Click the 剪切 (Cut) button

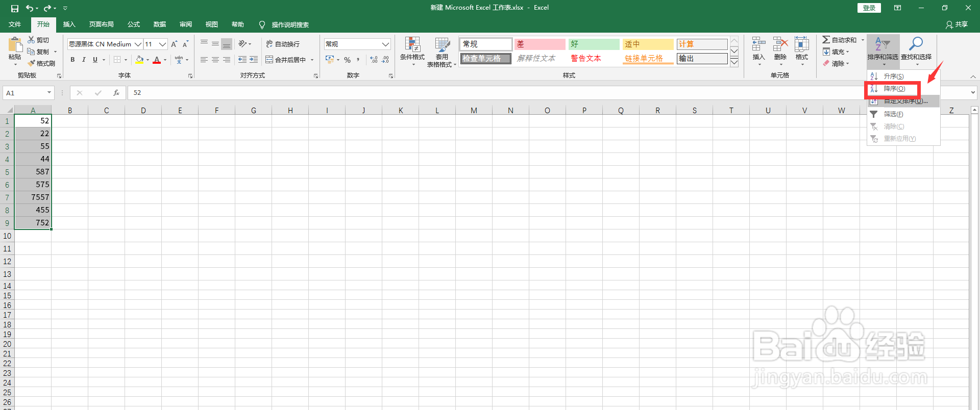39,40
